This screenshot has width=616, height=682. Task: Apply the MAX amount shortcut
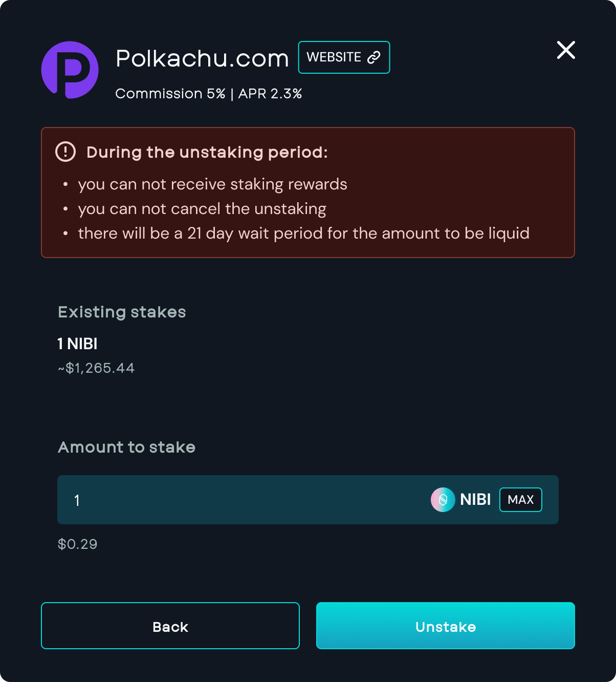[x=520, y=499]
